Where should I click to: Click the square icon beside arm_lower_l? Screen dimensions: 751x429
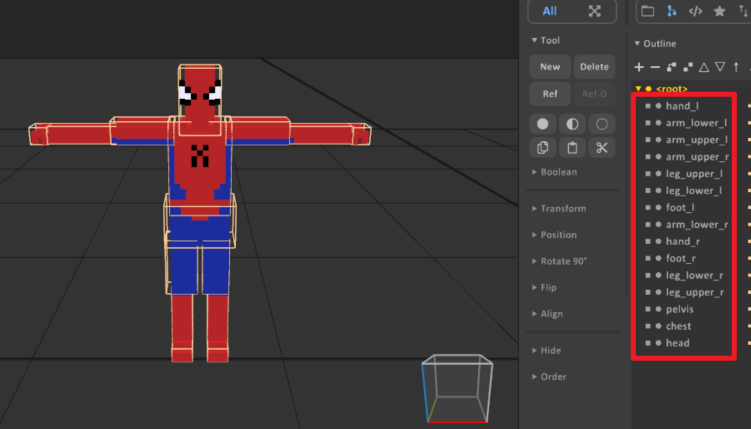[x=648, y=123]
